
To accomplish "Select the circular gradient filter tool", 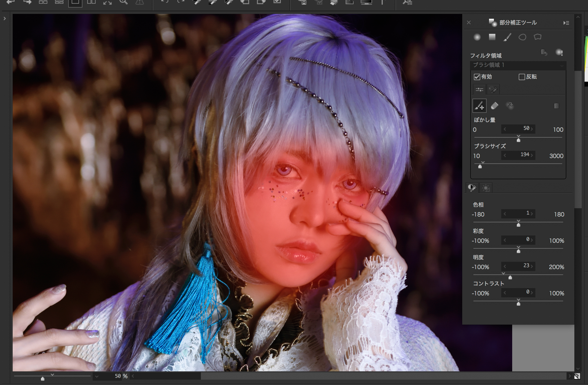I will pyautogui.click(x=477, y=37).
